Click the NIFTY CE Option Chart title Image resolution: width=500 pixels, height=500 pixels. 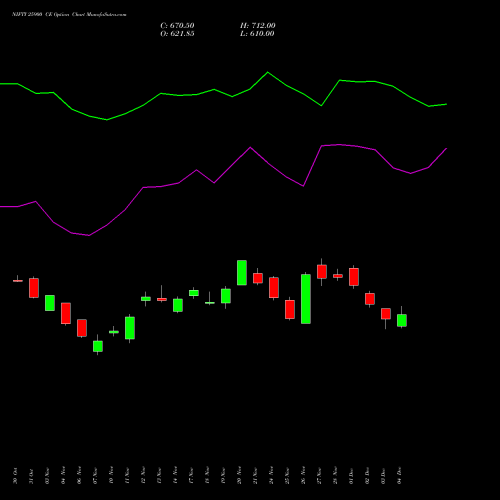[x=69, y=15]
